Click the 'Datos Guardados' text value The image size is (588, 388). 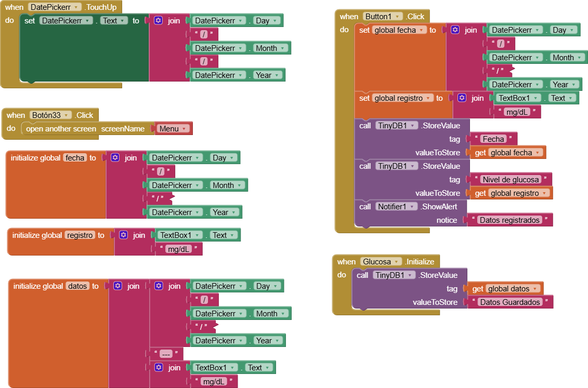pyautogui.click(x=509, y=302)
